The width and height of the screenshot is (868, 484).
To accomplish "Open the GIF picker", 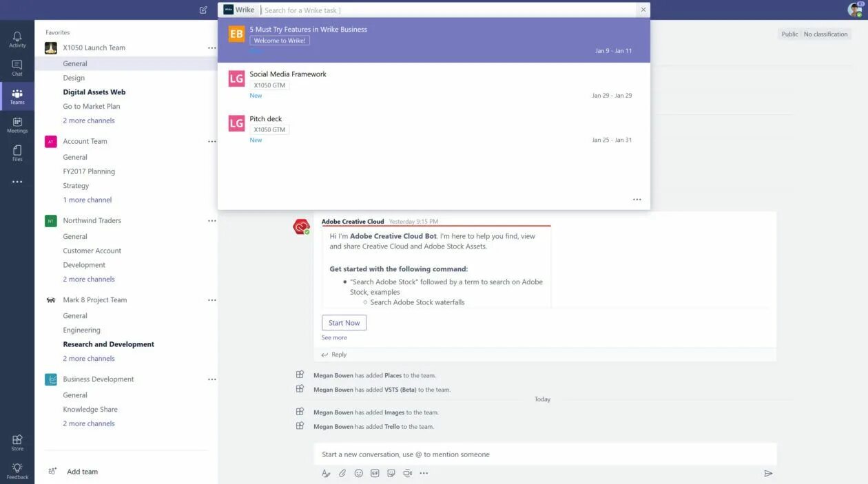I will tap(375, 473).
